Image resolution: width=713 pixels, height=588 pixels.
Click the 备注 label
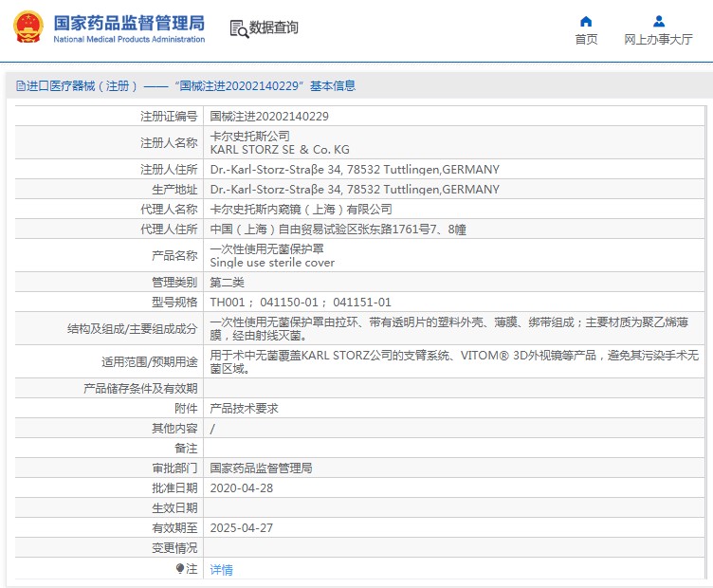tap(186, 449)
